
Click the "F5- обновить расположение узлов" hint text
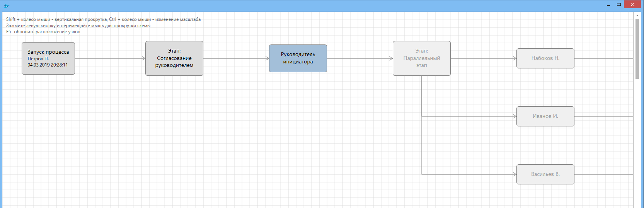click(x=43, y=32)
